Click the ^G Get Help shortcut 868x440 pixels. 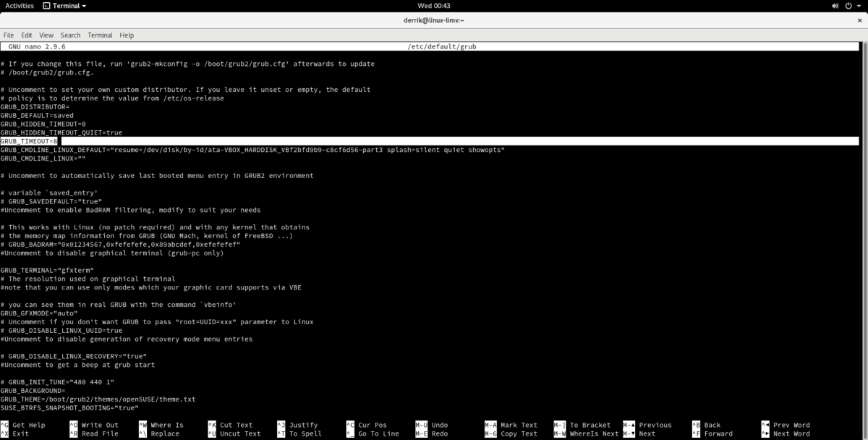[x=23, y=426]
